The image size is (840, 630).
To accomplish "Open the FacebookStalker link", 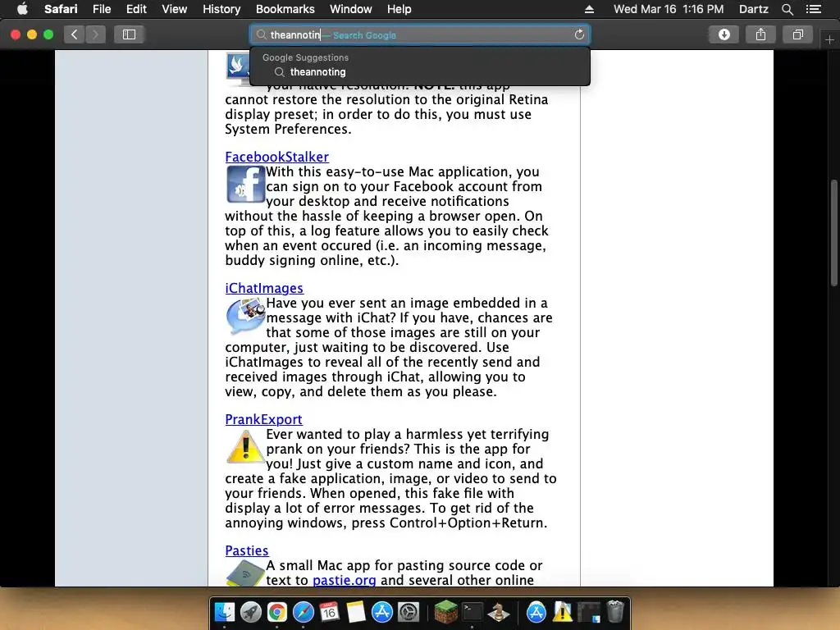I will 277,157.
